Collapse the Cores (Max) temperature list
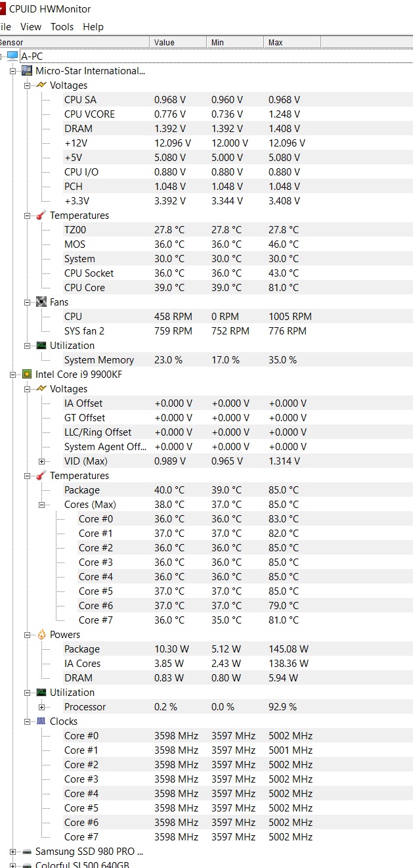413x868 pixels. tap(42, 505)
